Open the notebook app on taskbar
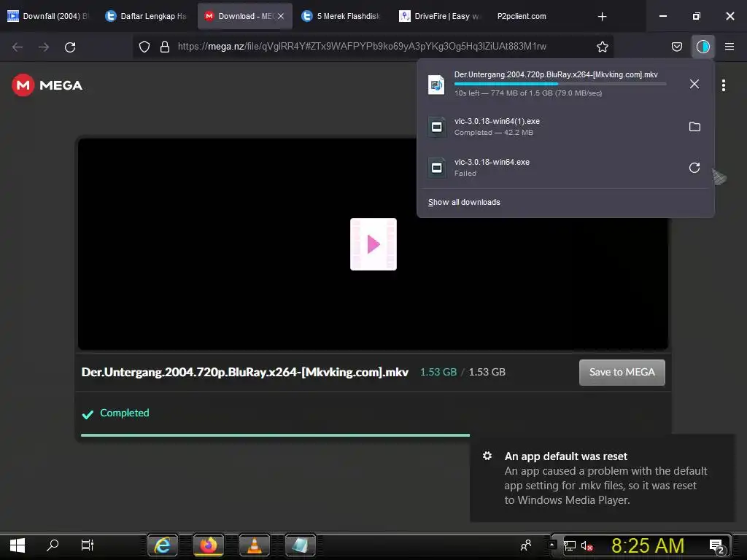Screen dimensions: 747x560 [x=300, y=545]
